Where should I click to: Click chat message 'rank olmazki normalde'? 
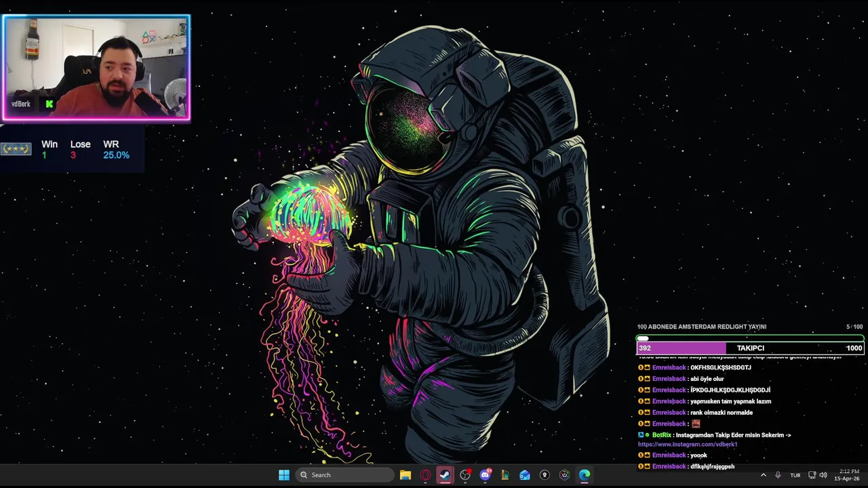point(722,413)
